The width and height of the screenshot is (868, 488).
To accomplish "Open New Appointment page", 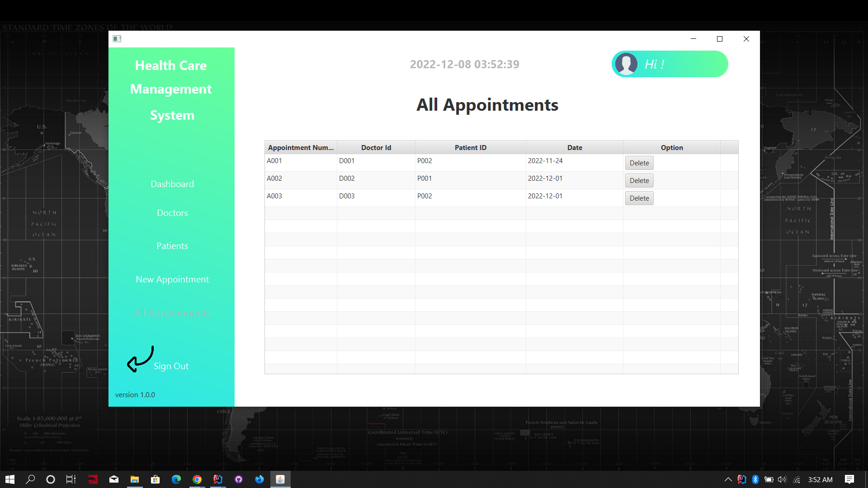I will pos(172,279).
